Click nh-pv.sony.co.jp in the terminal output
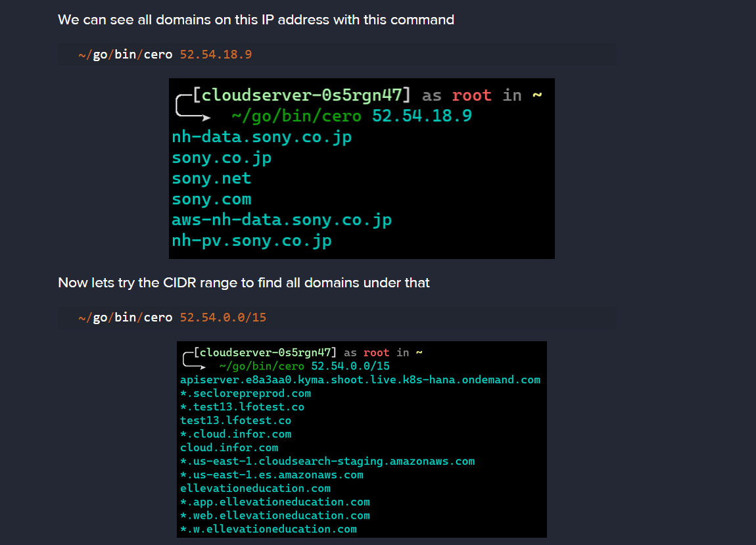756x545 pixels. coord(252,241)
